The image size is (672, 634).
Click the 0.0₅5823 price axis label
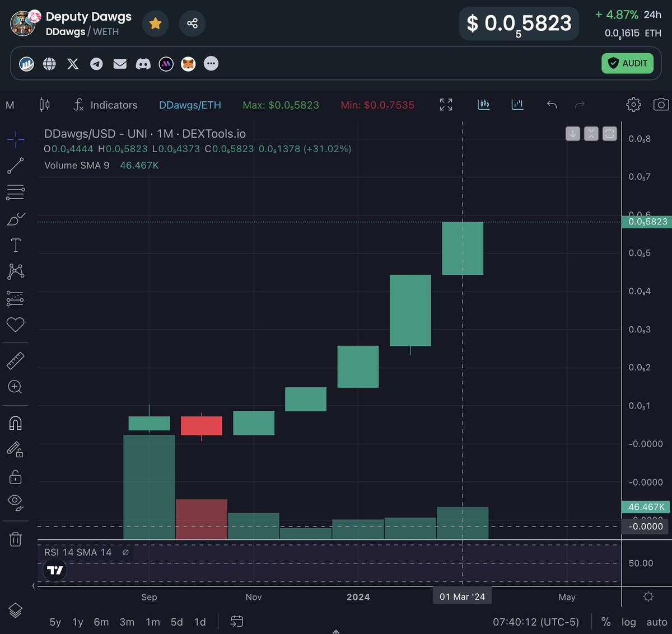[647, 222]
